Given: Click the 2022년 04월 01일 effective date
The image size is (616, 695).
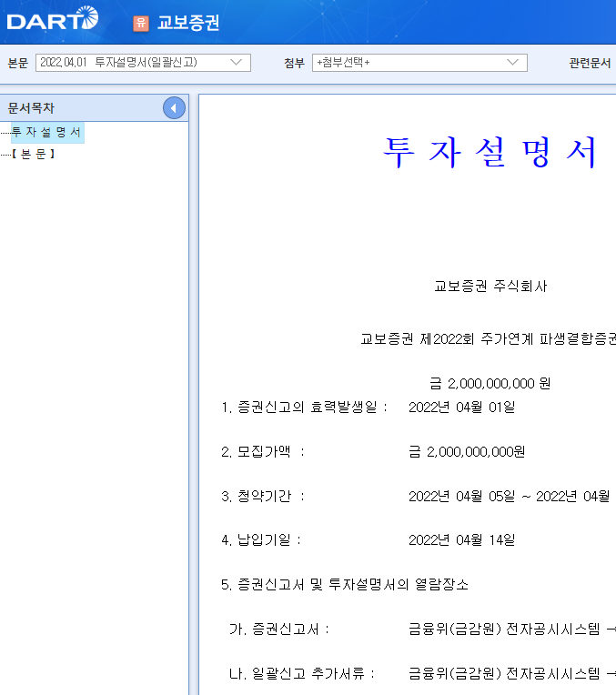Looking at the screenshot, I should click(x=461, y=407).
